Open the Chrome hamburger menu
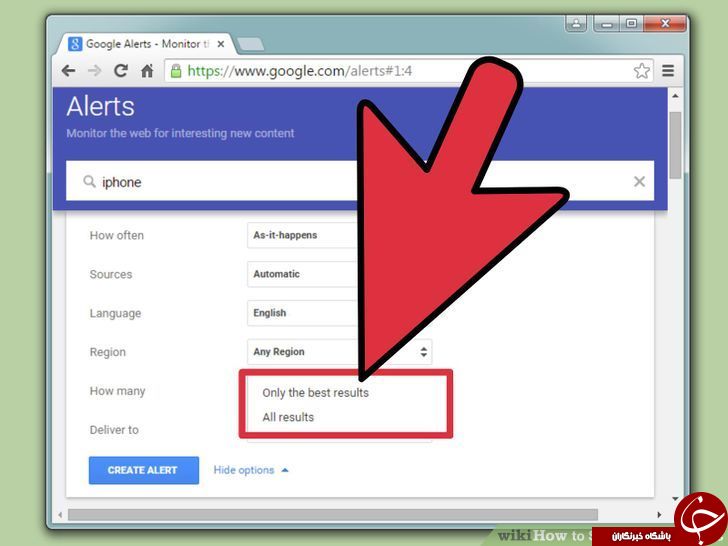 pyautogui.click(x=668, y=71)
